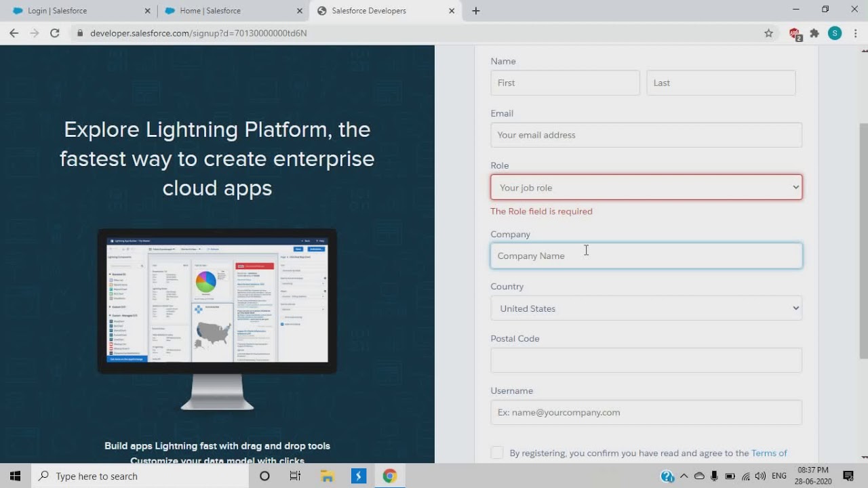The height and width of the screenshot is (488, 868).
Task: Click the Username field
Action: click(x=646, y=412)
